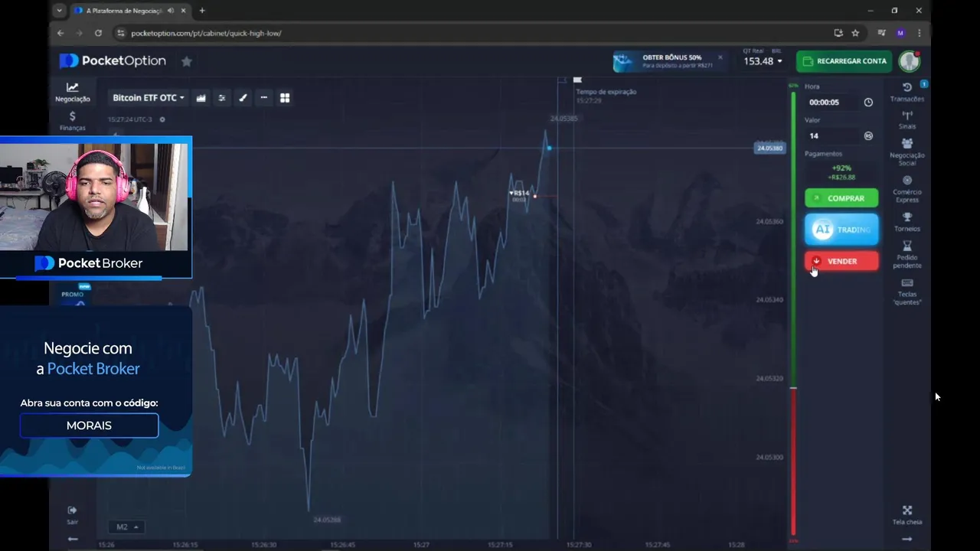
Task: Switch to Tela cheia fullscreen
Action: [907, 515]
